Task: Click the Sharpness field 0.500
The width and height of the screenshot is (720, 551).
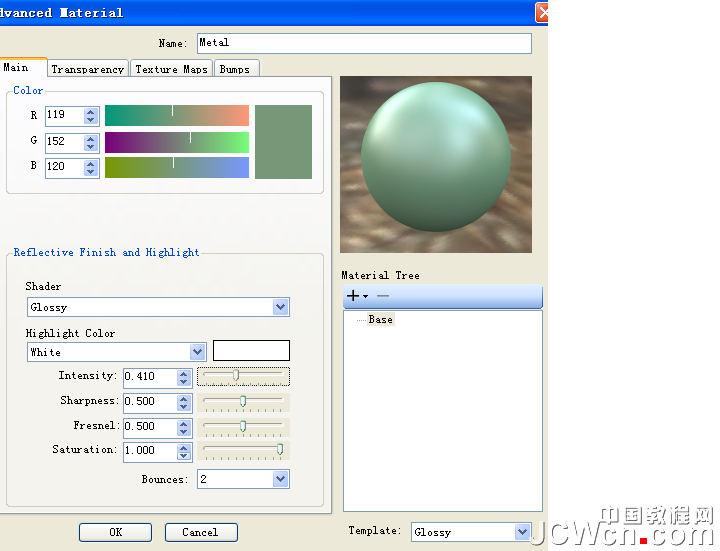Action: tap(151, 403)
